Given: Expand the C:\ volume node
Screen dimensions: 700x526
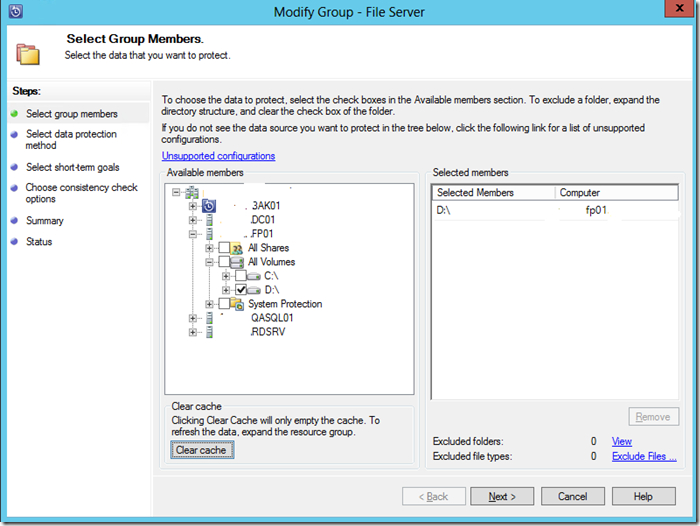Looking at the screenshot, I should pos(226,276).
